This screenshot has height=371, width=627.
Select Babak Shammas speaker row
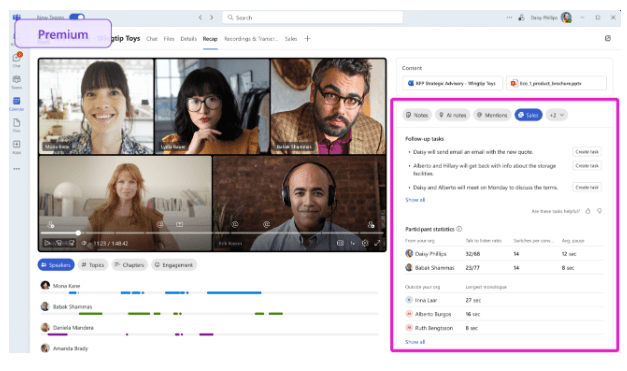(x=209, y=309)
